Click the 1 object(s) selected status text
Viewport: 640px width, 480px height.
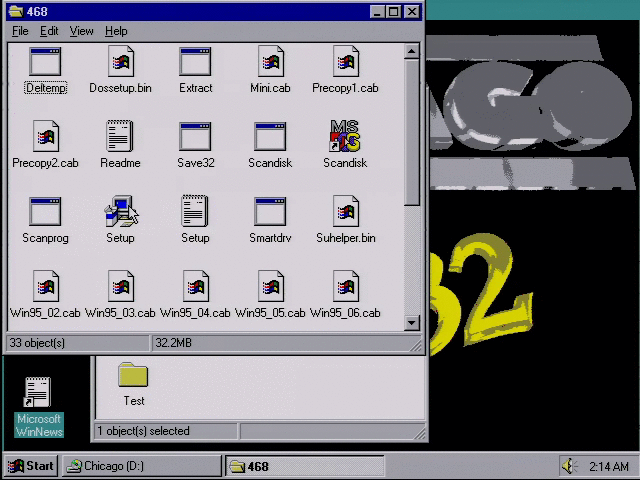pos(143,431)
